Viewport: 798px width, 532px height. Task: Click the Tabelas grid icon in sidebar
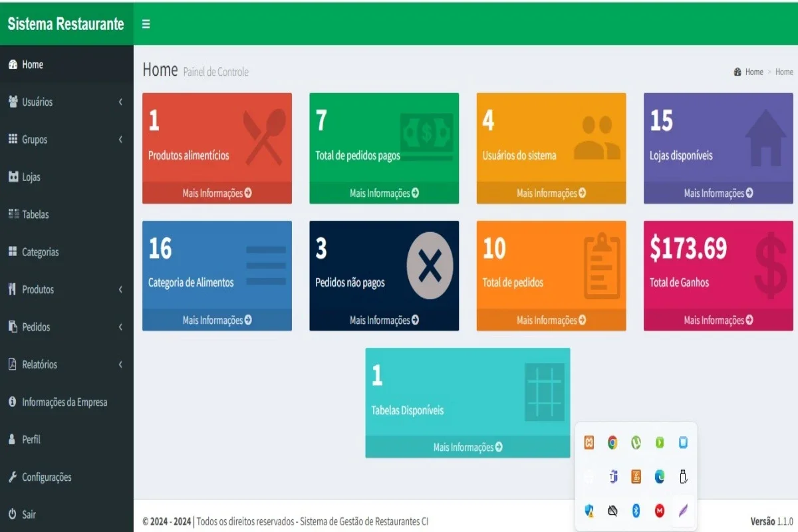[x=13, y=214]
